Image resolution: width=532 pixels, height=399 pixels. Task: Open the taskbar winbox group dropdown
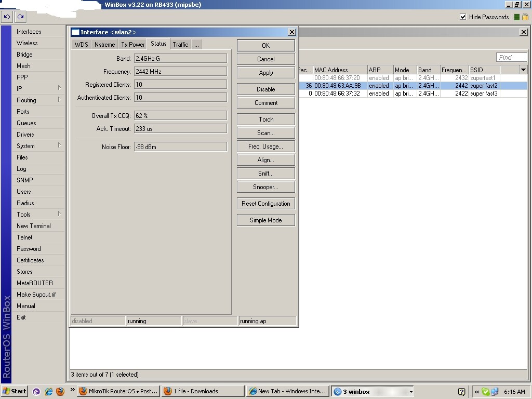(411, 392)
